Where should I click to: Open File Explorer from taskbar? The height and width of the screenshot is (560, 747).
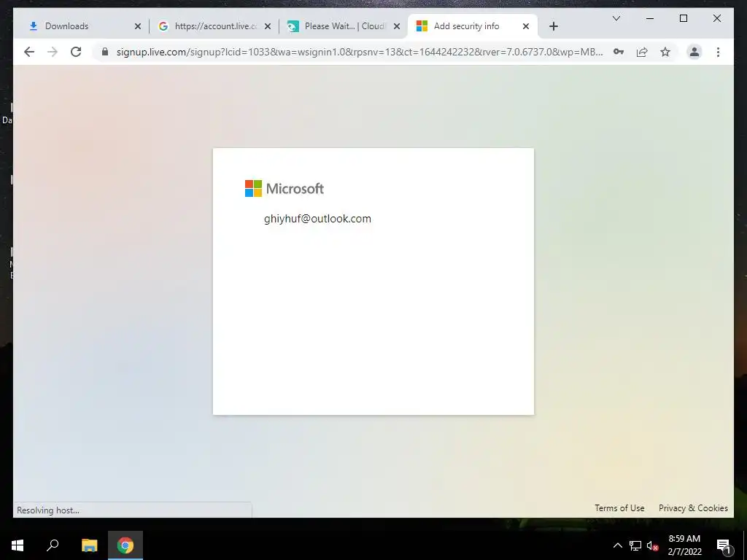(x=89, y=545)
